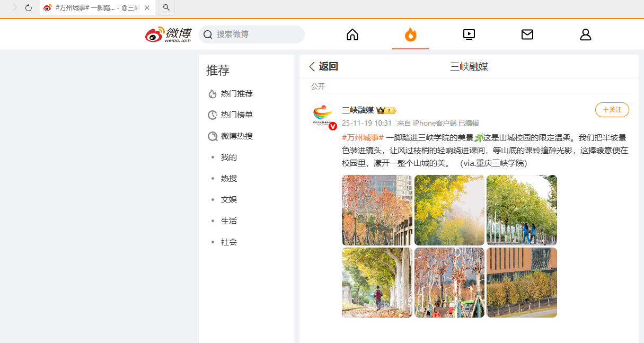Open 微博热搜 in the sidebar
The image size is (644, 343).
(x=236, y=136)
